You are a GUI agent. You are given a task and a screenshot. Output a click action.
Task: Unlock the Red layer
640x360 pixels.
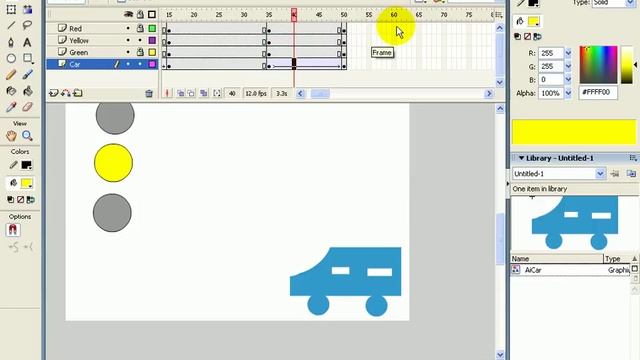[140, 28]
